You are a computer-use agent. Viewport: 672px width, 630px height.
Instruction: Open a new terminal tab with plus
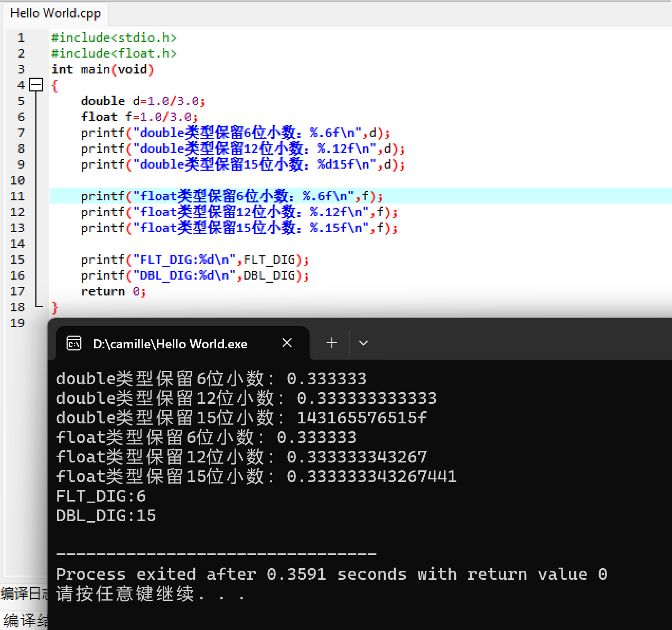(x=332, y=343)
